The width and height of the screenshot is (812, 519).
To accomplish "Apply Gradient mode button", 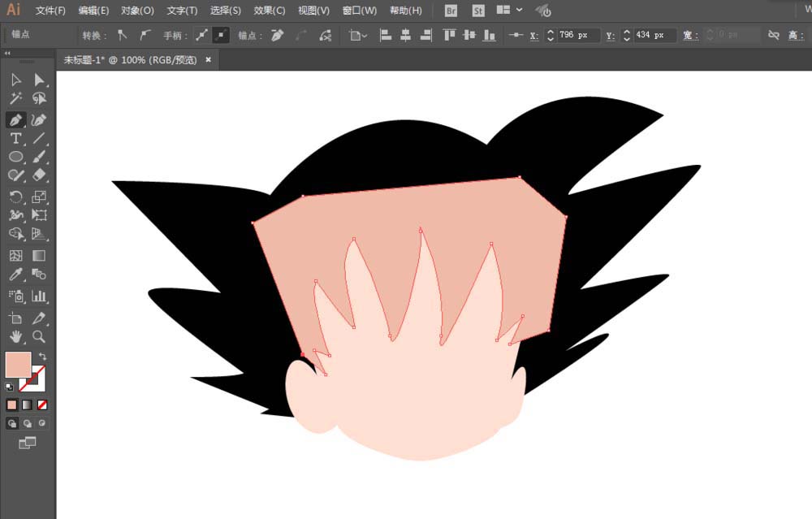I will 27,405.
